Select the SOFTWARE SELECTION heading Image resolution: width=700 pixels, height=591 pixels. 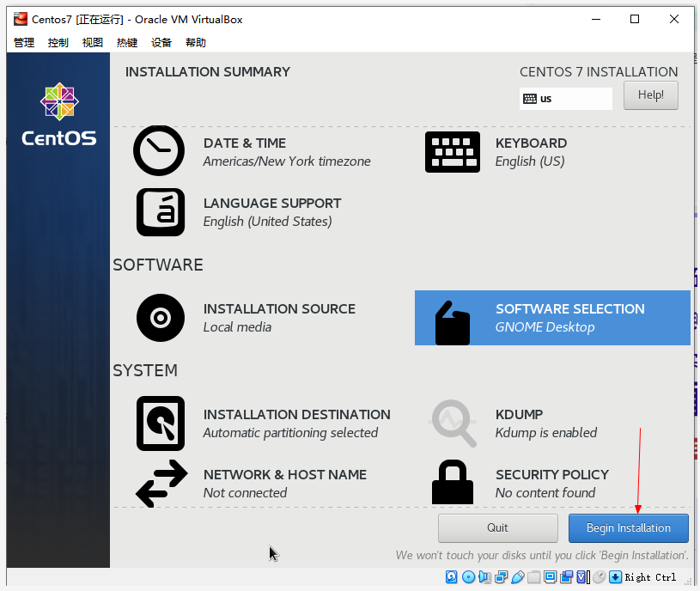pyautogui.click(x=570, y=309)
